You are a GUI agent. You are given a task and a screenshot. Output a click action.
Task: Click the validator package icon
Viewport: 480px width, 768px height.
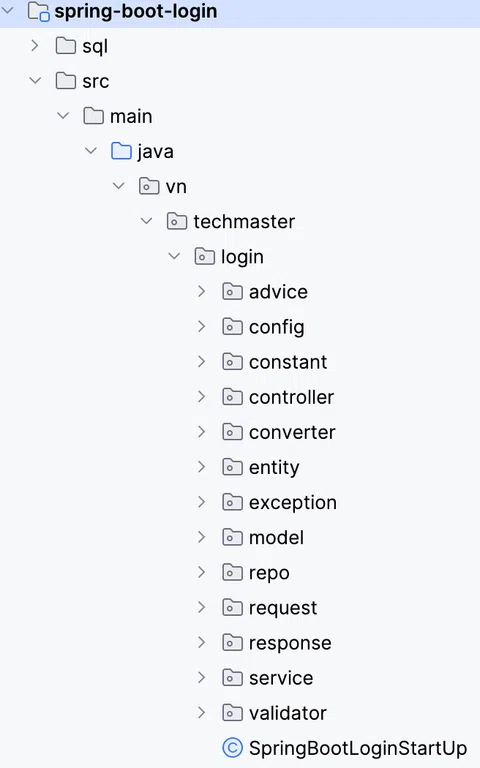click(232, 713)
